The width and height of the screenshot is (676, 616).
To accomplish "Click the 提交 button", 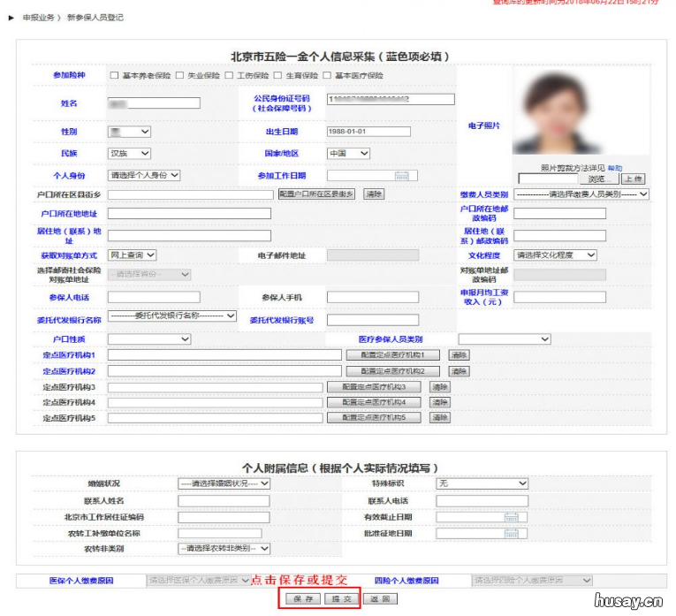I will tap(342, 598).
